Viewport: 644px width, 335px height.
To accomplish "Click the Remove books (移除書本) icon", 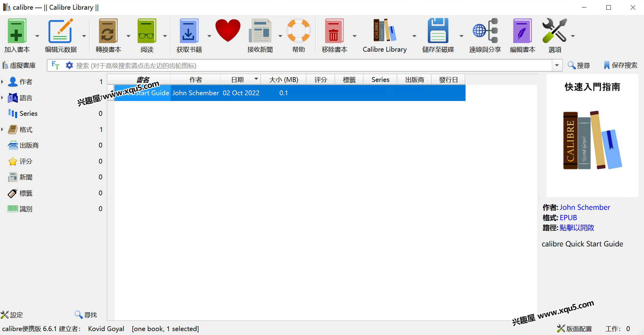I will [334, 31].
